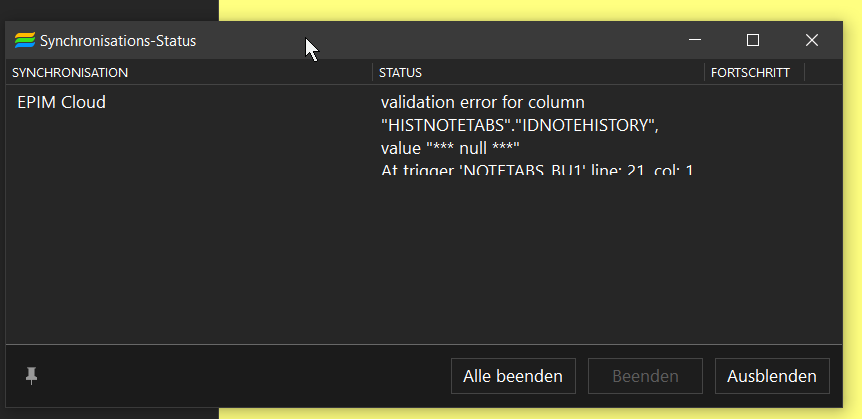
Task: Minimize the Synchronisations-Status window
Action: point(695,40)
